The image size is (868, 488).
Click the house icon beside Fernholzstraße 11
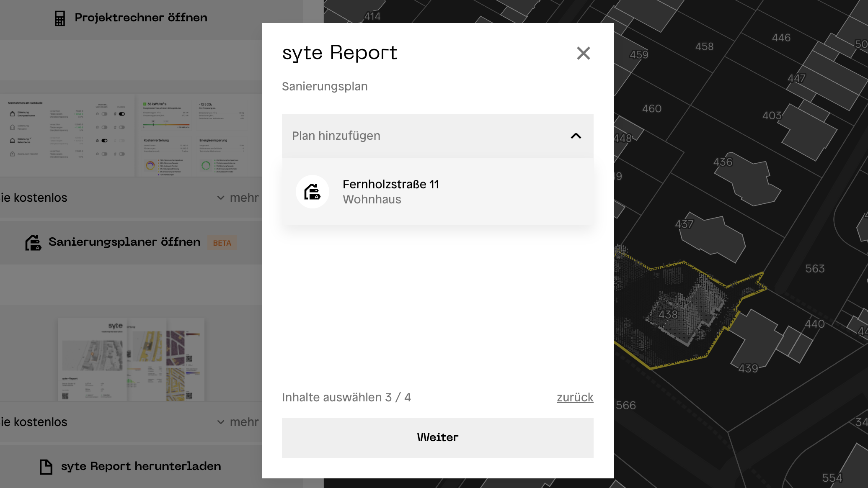[x=313, y=192]
